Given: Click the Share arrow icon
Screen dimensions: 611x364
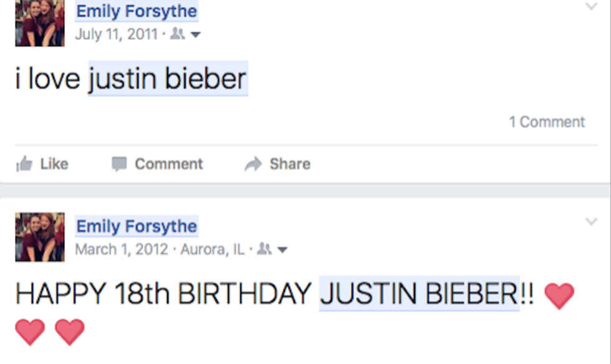Looking at the screenshot, I should (x=253, y=164).
